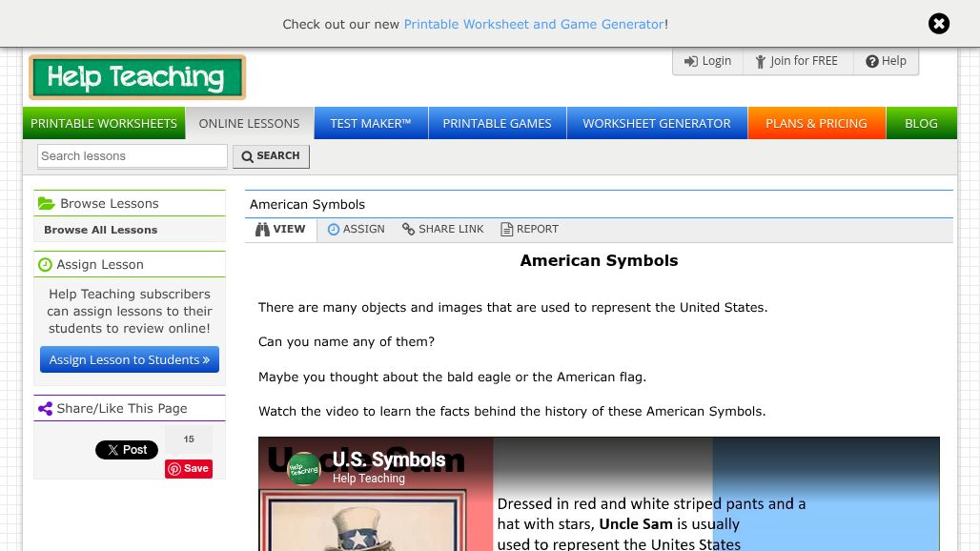Report this lesson via Report icon

pyautogui.click(x=507, y=229)
